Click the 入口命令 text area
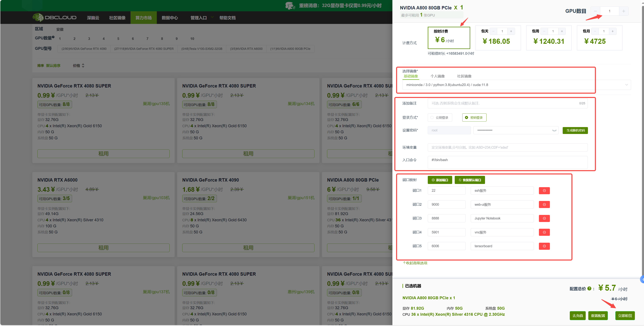This screenshot has width=644, height=326. [x=507, y=162]
